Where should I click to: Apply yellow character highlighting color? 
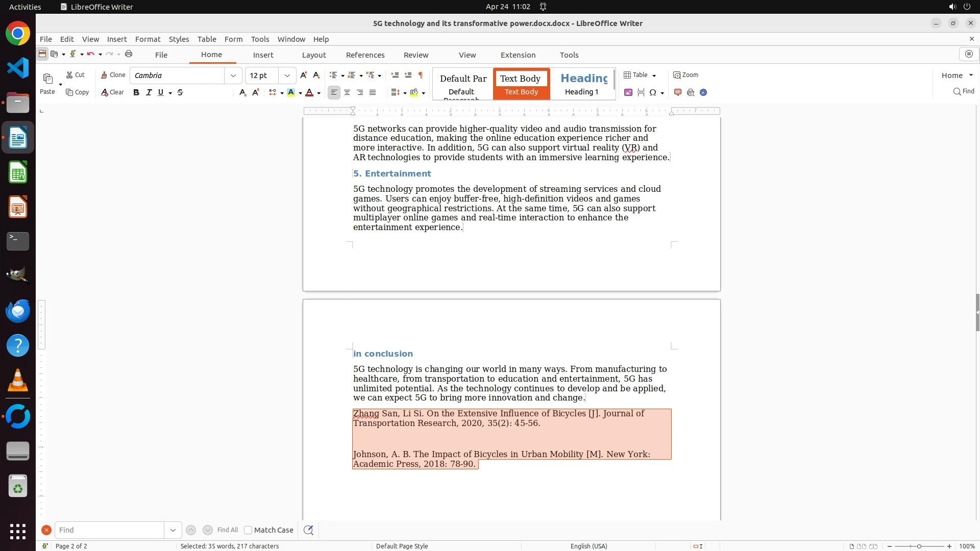(x=291, y=92)
